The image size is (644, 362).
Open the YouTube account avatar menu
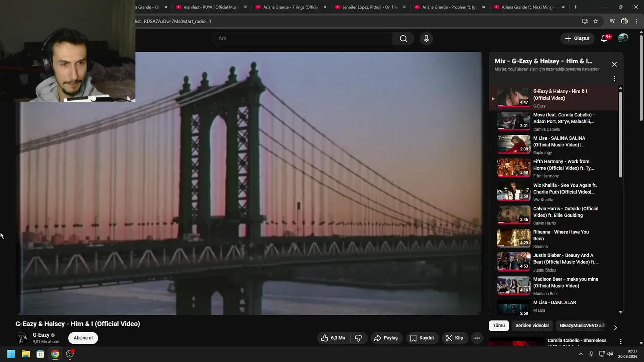(x=623, y=38)
